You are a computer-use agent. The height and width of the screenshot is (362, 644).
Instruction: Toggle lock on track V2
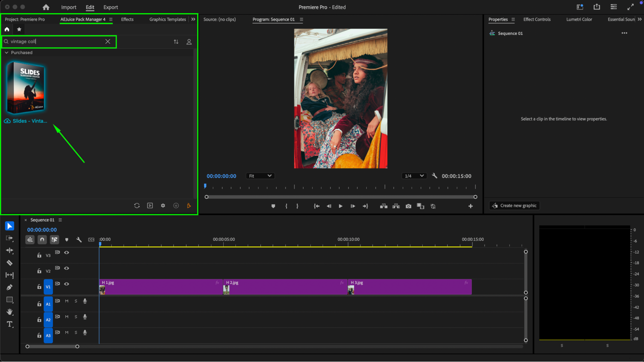[39, 271]
